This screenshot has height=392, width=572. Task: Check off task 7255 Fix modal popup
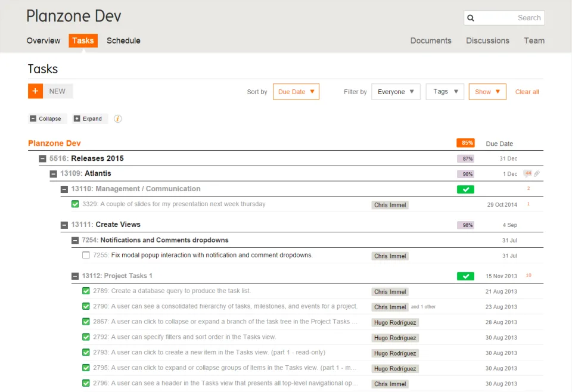[86, 255]
